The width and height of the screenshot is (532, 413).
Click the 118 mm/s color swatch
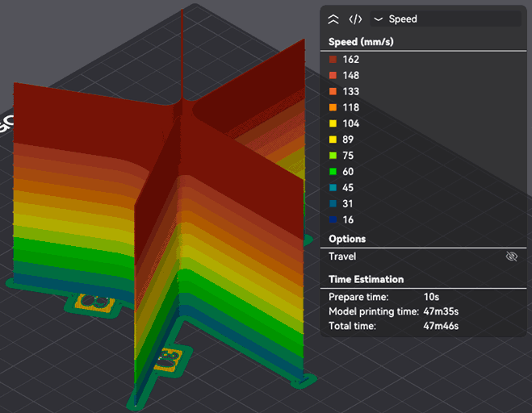333,107
